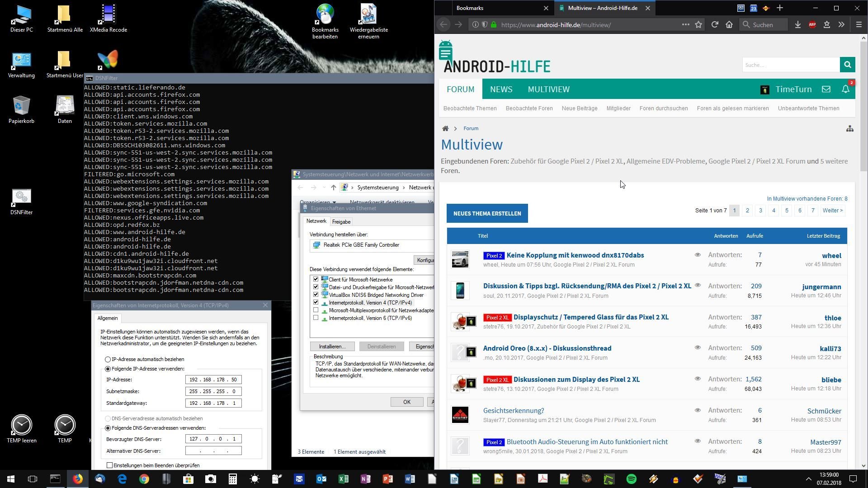
Task: Launch Chrome from the taskbar
Action: 144,479
